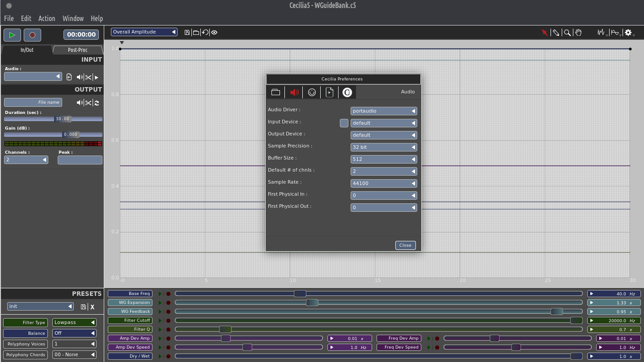Start playback with the green play button
This screenshot has width=644, height=362.
click(x=12, y=35)
